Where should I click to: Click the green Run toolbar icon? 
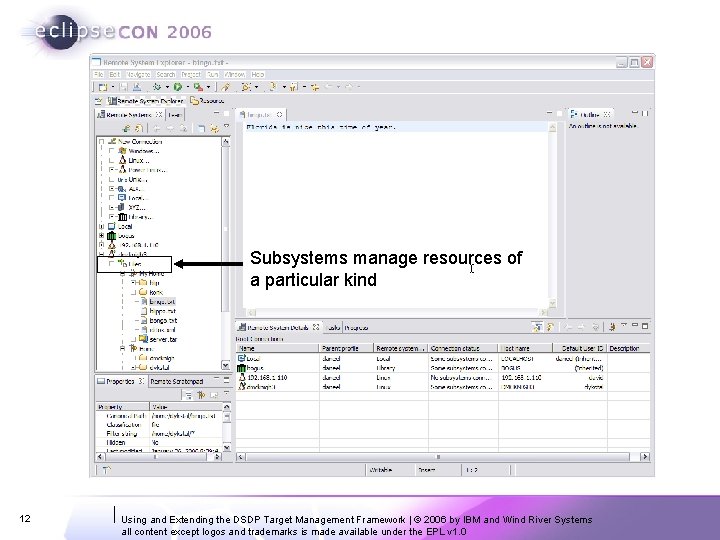tap(178, 87)
